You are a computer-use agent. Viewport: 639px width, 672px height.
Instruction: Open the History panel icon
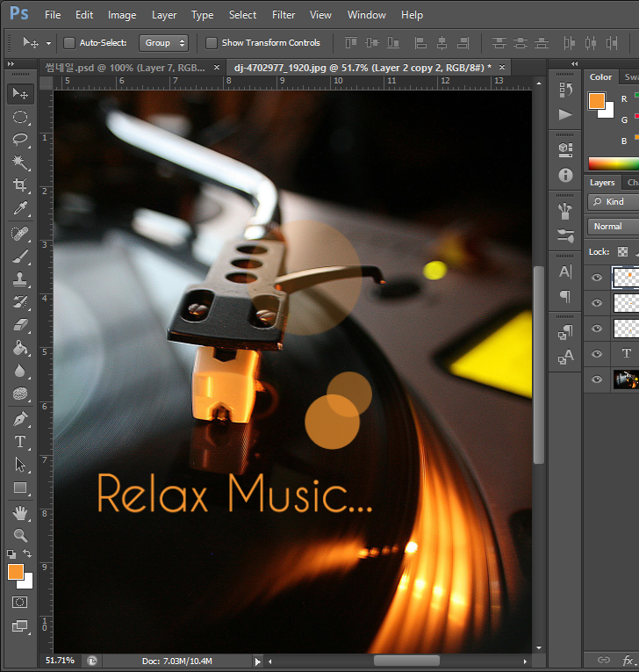565,89
